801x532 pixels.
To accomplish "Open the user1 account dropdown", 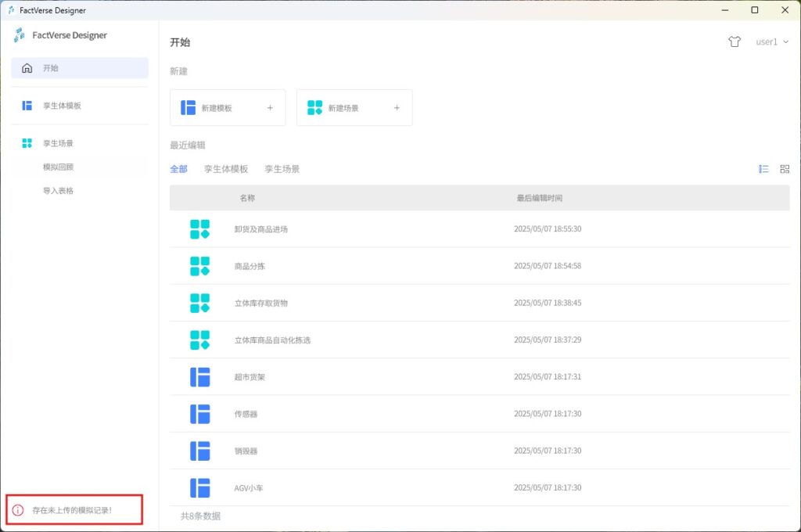I will pyautogui.click(x=771, y=42).
